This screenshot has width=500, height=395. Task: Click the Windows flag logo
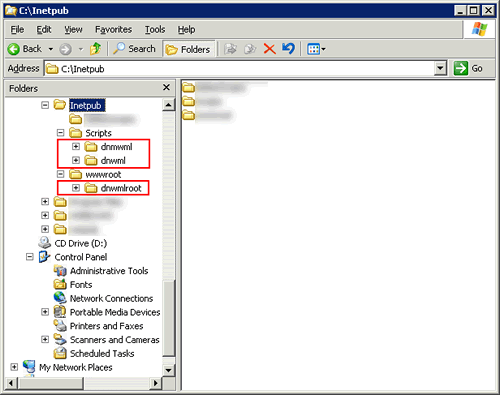click(x=479, y=29)
